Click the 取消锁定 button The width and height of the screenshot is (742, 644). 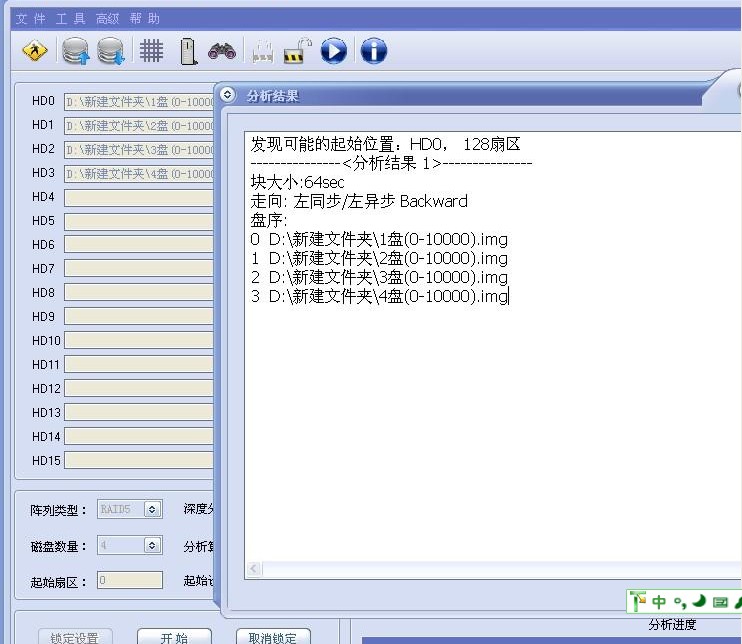point(273,637)
